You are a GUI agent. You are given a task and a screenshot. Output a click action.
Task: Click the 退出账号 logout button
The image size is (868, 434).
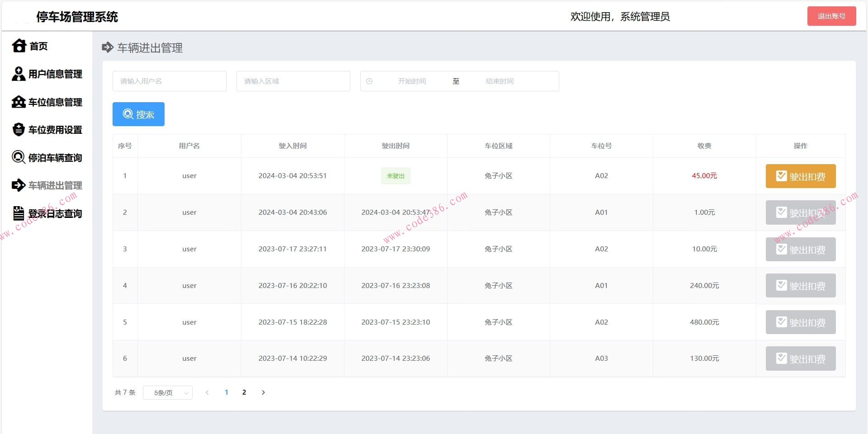(x=831, y=16)
